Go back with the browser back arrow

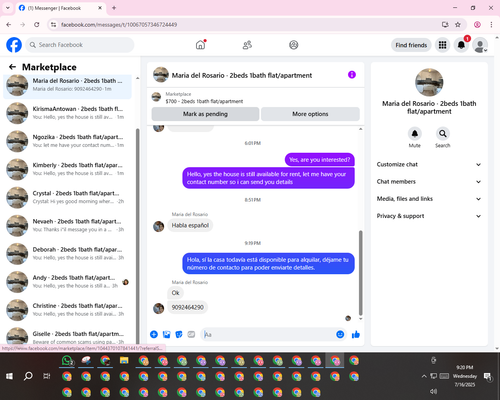9,24
